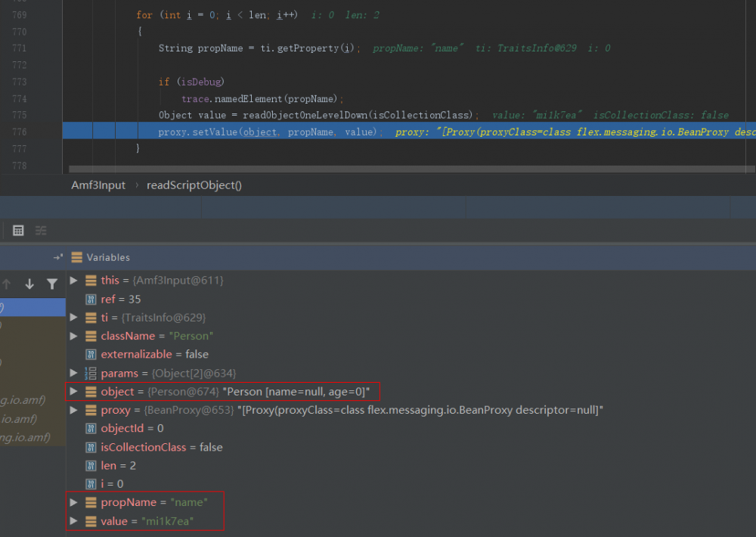756x537 pixels.
Task: Select the isCollectionClass primitive icon
Action: [x=91, y=447]
